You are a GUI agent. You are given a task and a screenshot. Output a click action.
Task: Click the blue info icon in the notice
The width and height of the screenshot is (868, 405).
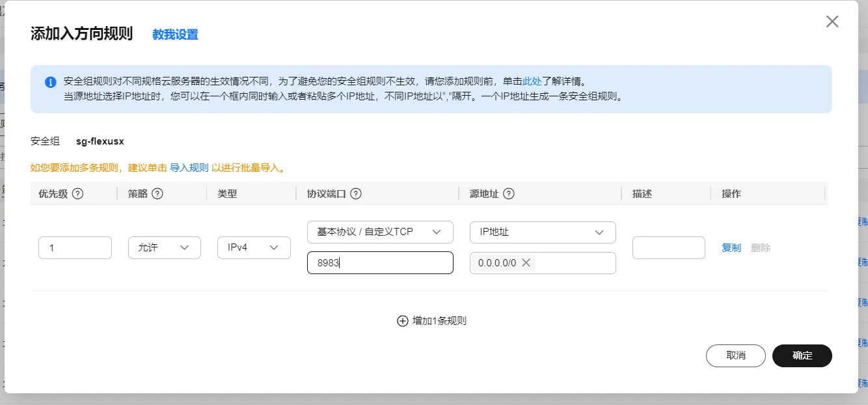[50, 83]
